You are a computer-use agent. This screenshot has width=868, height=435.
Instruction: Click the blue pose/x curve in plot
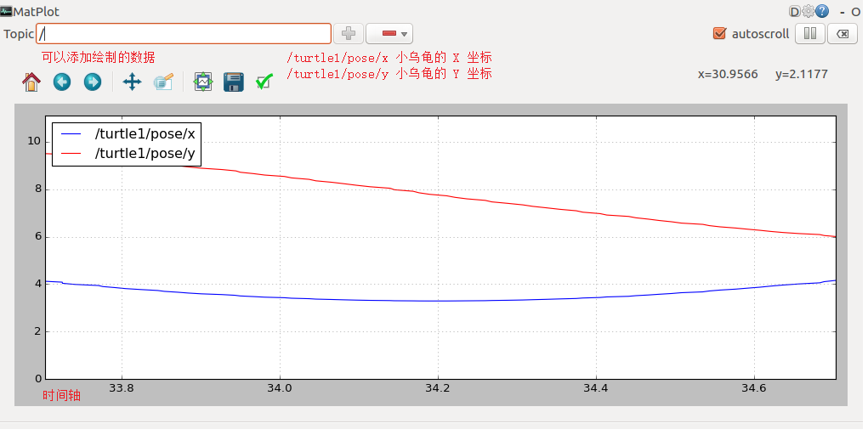(x=439, y=301)
